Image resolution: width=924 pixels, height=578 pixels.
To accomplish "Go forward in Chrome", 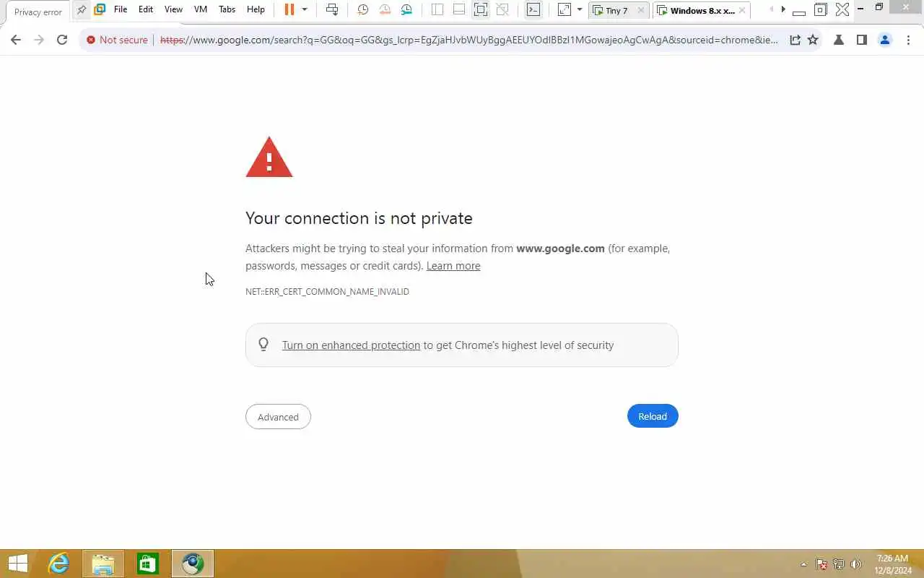I will [x=39, y=40].
